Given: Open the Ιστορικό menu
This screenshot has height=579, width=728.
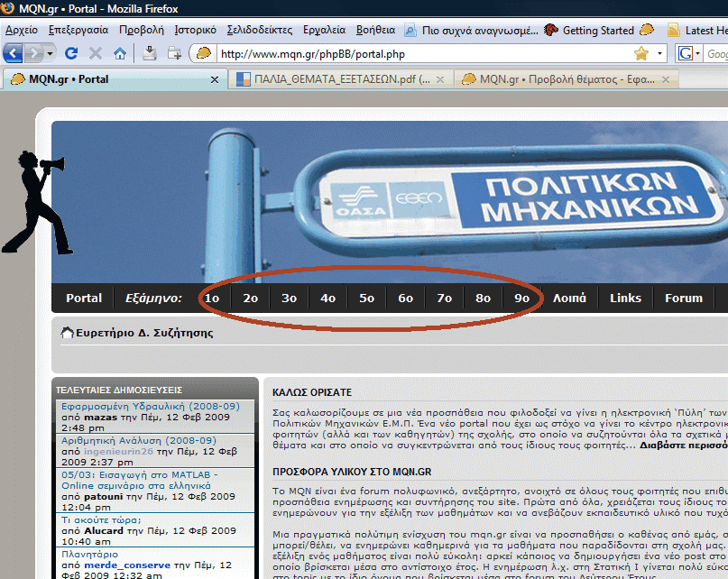Looking at the screenshot, I should tap(195, 30).
